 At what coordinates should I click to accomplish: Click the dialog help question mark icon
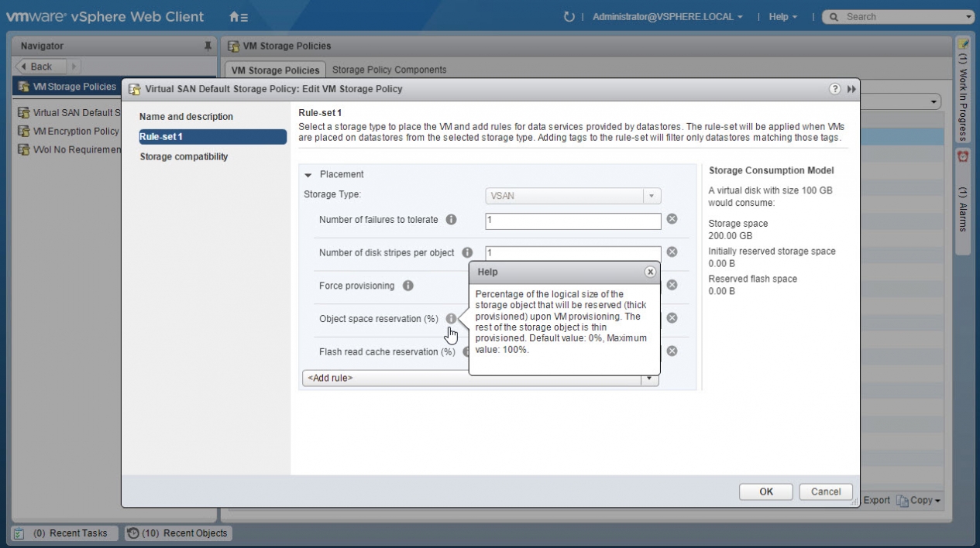tap(835, 89)
